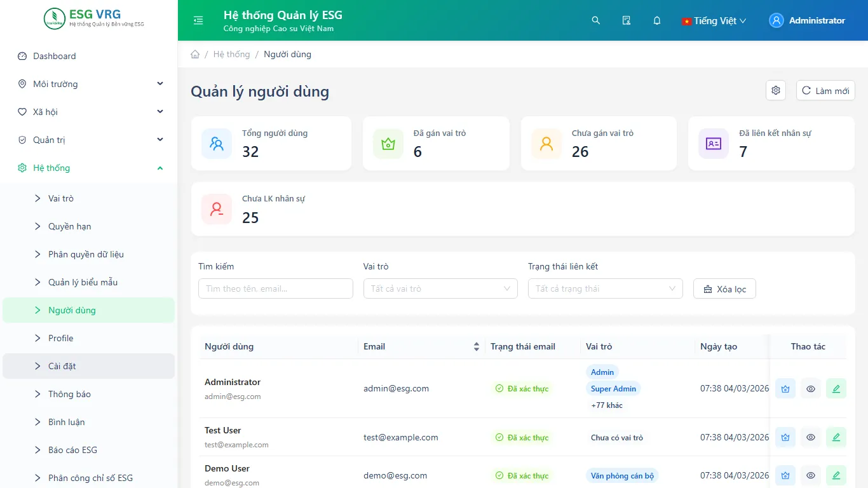View Test User details with eye icon
The image size is (868, 488).
[811, 437]
